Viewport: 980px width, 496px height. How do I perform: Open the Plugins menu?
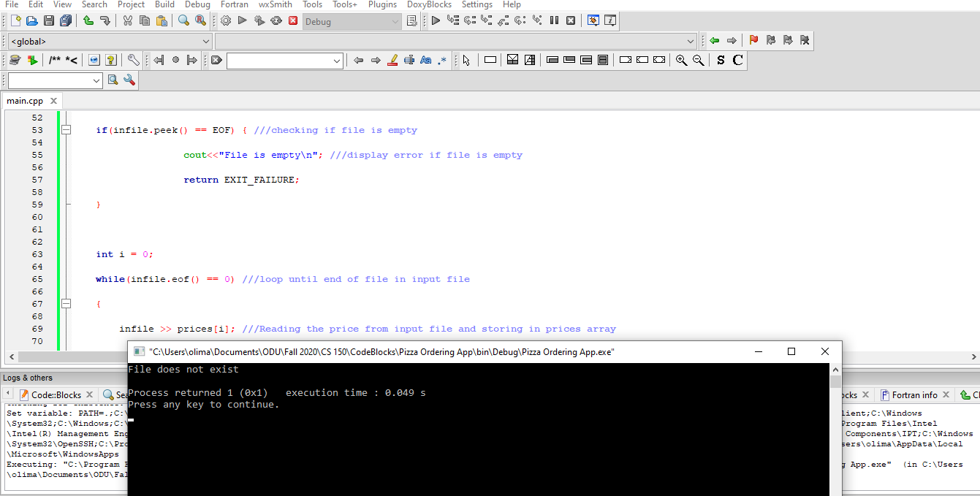tap(382, 4)
